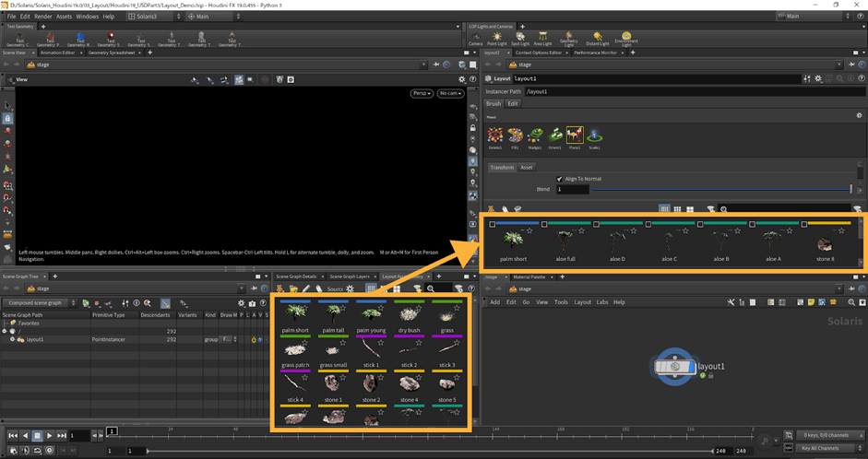
Task: Switch to Animation Editor tab
Action: (57, 53)
